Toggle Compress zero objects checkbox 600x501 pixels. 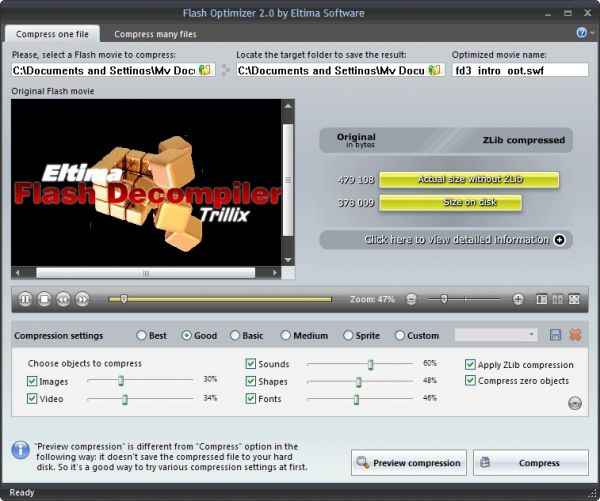(470, 380)
